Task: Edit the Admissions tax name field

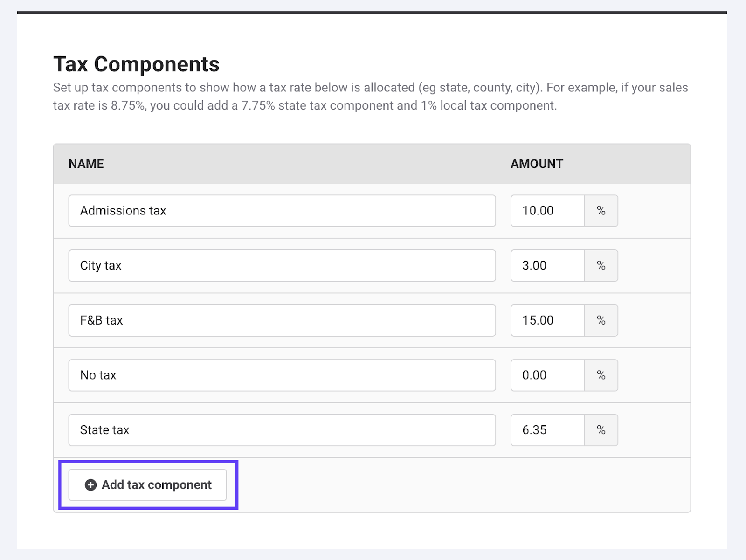Action: coord(282,211)
